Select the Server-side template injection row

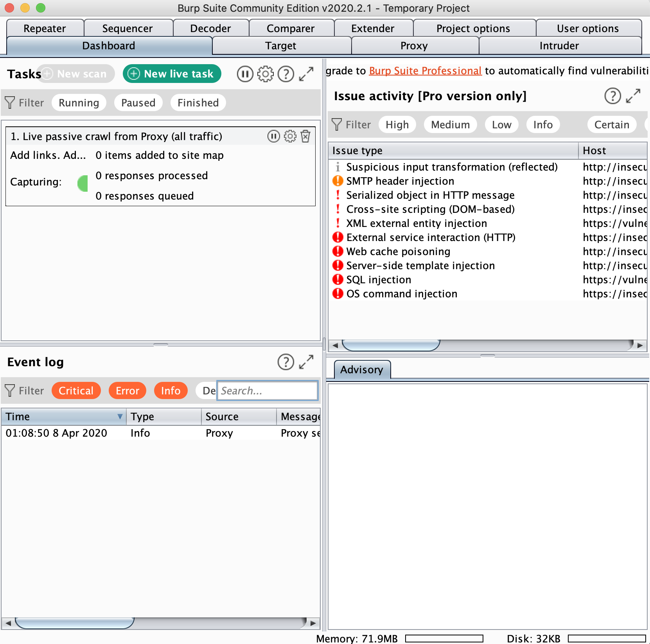tap(488, 265)
